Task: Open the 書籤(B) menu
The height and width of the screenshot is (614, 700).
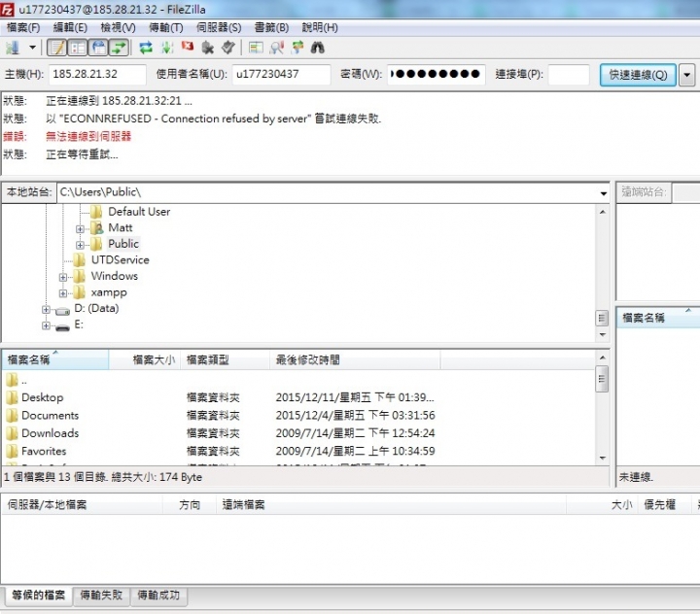Action: tap(271, 27)
